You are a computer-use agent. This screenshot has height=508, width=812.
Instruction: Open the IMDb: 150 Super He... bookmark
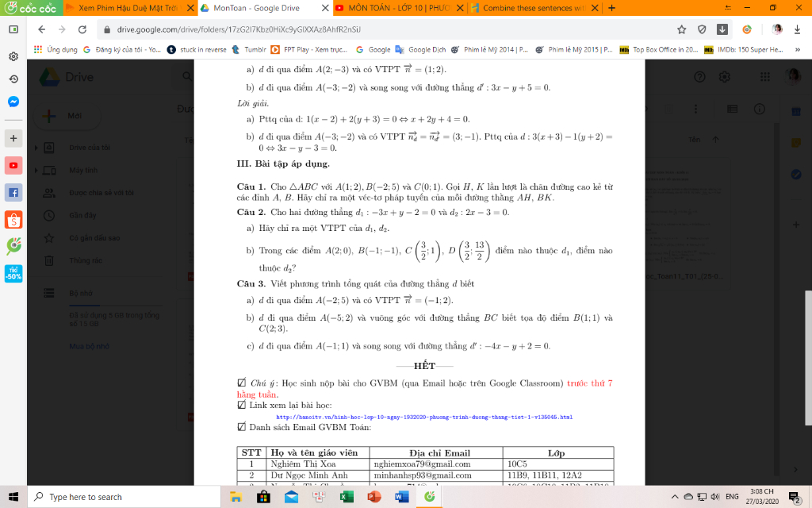[744, 50]
